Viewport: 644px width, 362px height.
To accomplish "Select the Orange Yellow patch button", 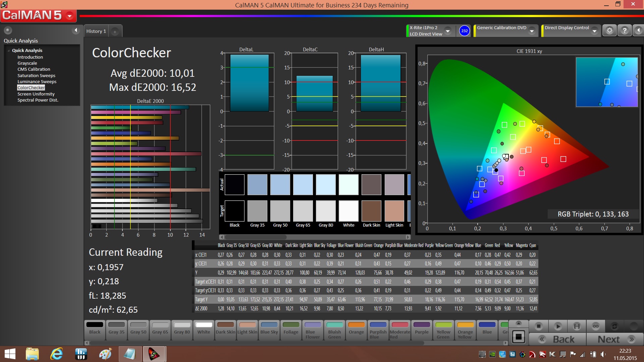I will (465, 330).
